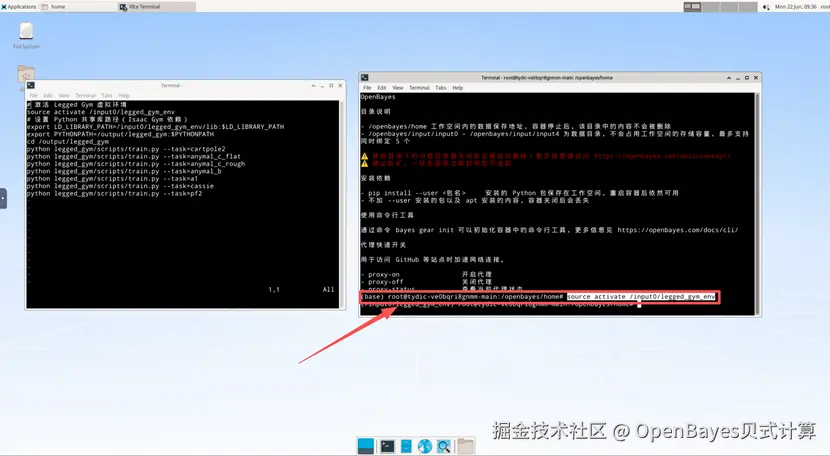
Task: Click the '--task=pf2' line in left terminal
Action: click(114, 193)
